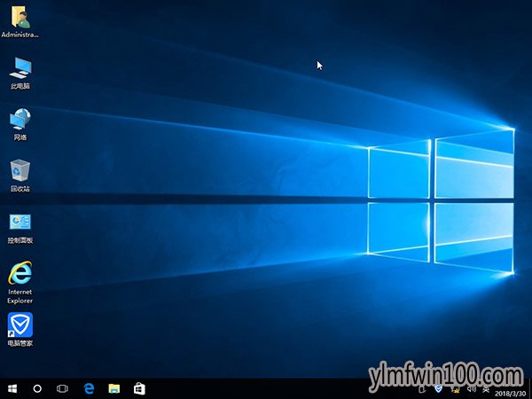The height and width of the screenshot is (399, 532).
Task: Click the network status tray icon
Action: 455,389
